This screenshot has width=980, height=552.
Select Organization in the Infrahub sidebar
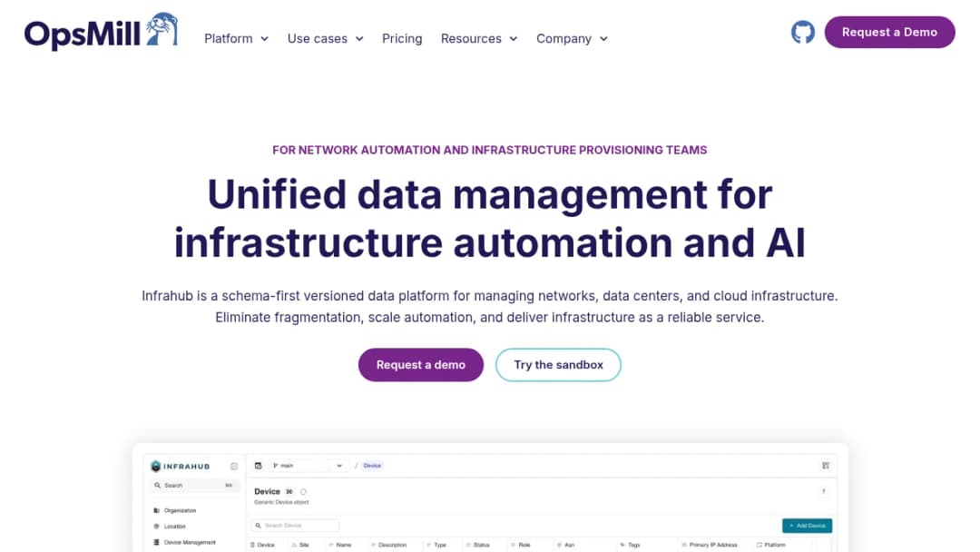pos(180,511)
